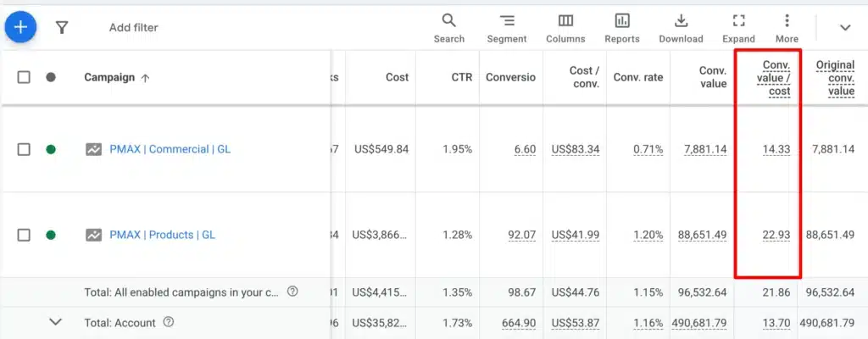Click the Add filter field
This screenshot has width=868, height=339.
133,27
